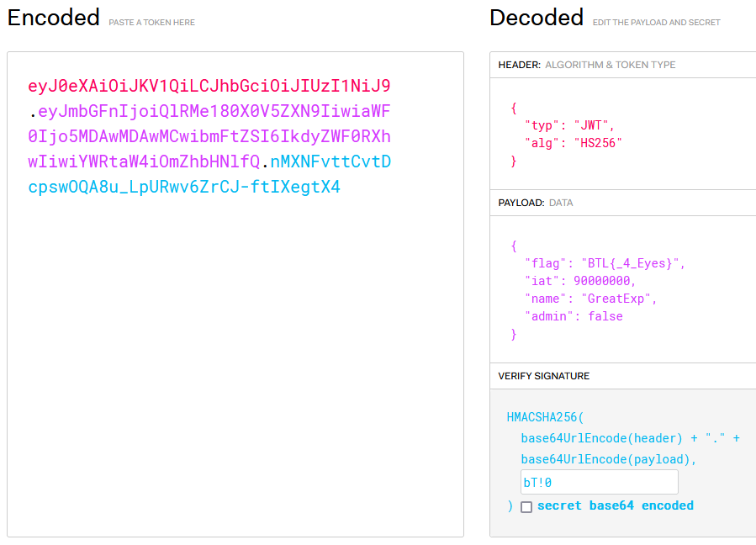Click the secret input field containing bT!0
This screenshot has height=545, width=756.
600,482
